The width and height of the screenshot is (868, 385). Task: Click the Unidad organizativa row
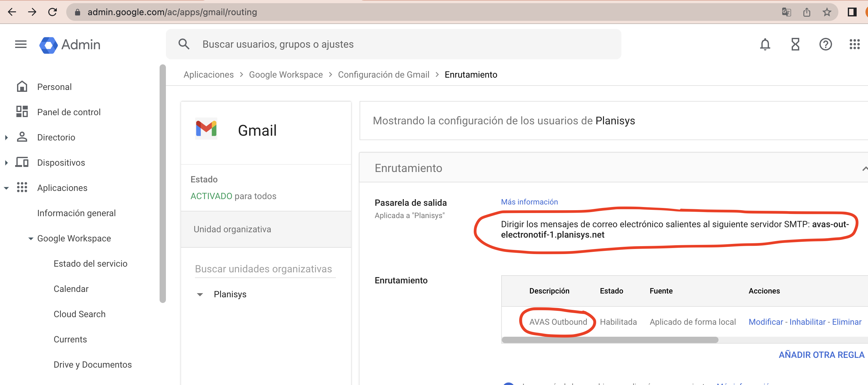[x=266, y=229]
